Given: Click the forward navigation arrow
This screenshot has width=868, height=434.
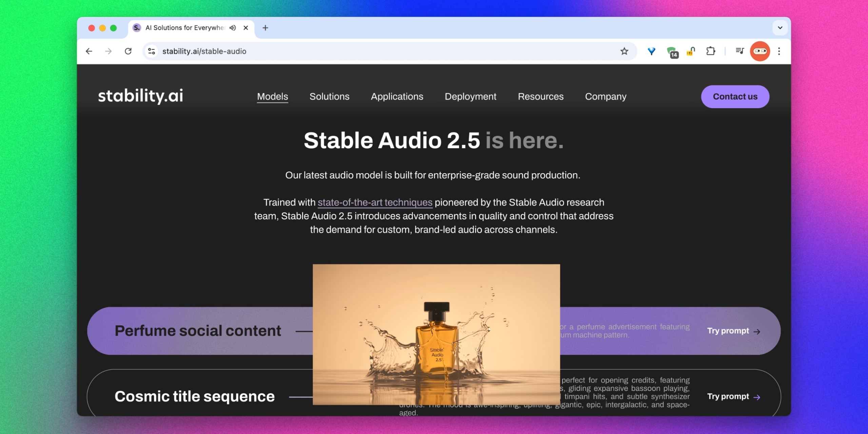Looking at the screenshot, I should [108, 51].
